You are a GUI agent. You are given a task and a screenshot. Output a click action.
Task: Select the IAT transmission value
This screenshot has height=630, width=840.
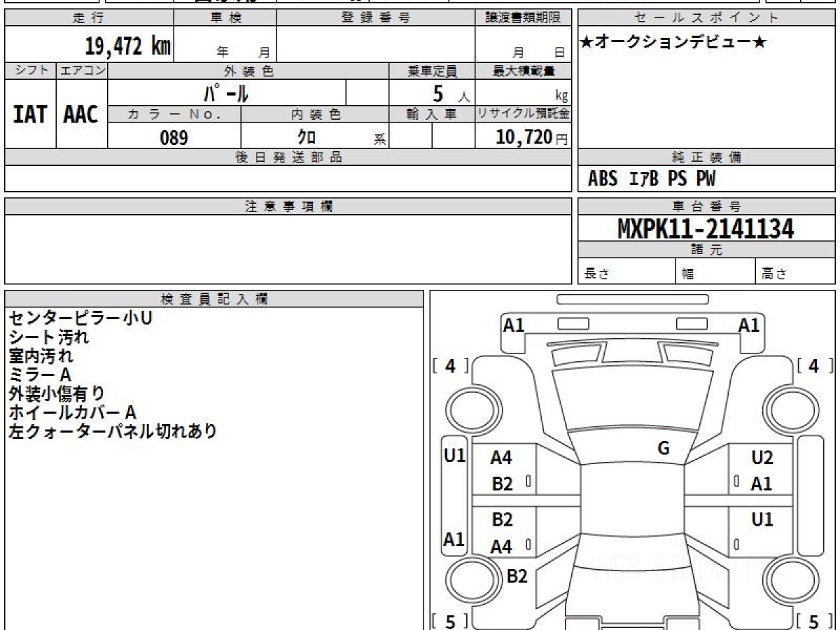point(30,114)
